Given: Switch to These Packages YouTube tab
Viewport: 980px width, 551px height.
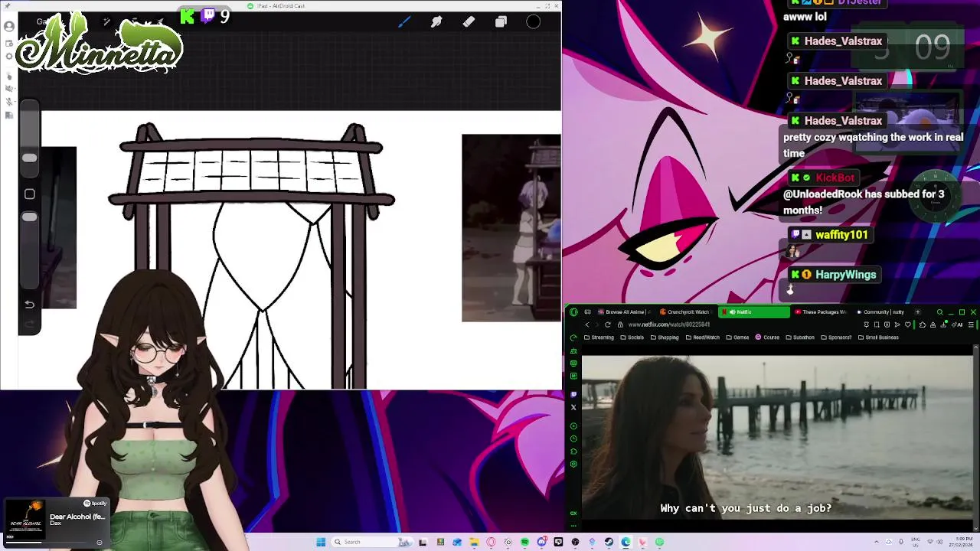Looking at the screenshot, I should tap(821, 311).
